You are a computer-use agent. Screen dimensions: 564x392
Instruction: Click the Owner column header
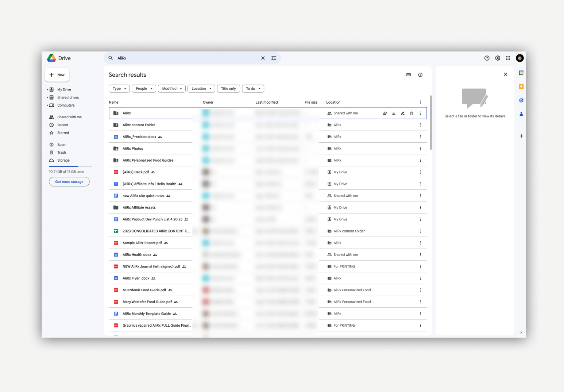[x=208, y=102]
